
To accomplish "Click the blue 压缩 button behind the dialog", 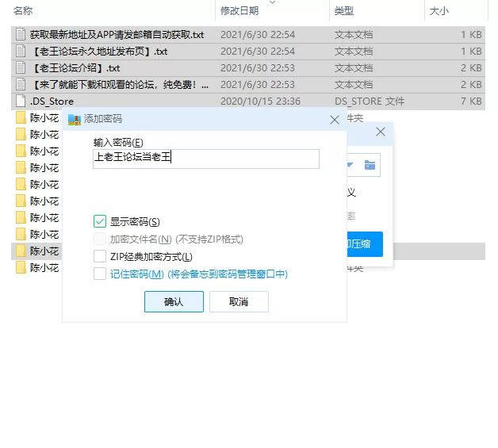I will (x=365, y=243).
